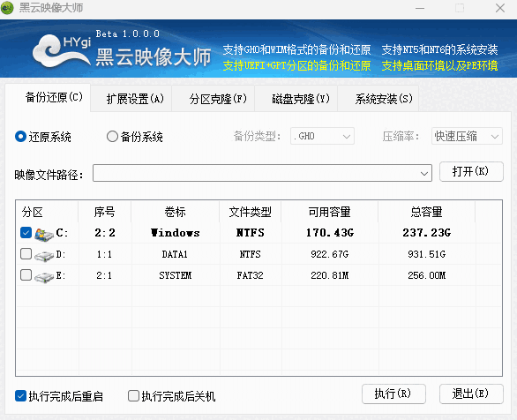Screen dimensions: 517x420
Task: Click the NTFS cell in the C: row
Action: point(251,233)
